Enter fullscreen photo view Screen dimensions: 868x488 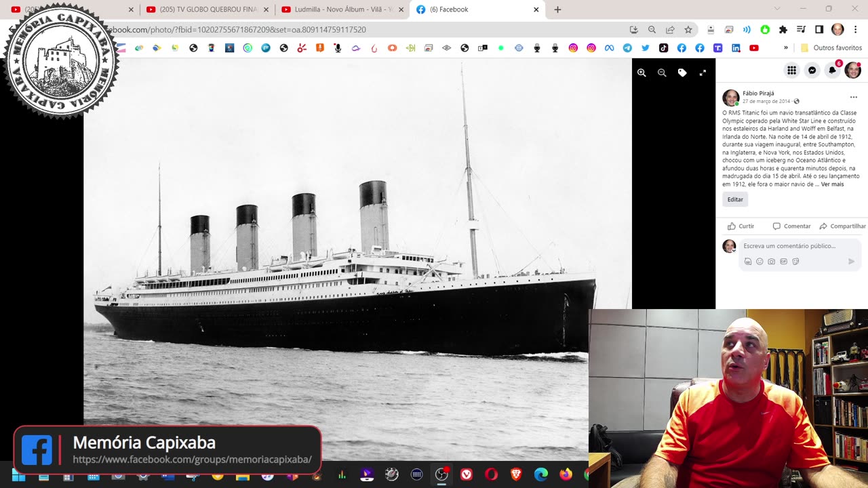pyautogui.click(x=703, y=73)
